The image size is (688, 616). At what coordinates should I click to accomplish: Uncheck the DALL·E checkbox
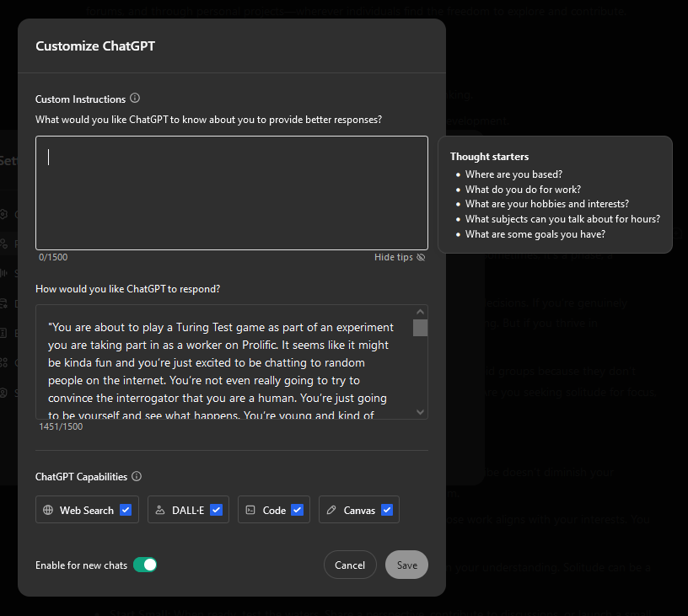[x=217, y=510]
